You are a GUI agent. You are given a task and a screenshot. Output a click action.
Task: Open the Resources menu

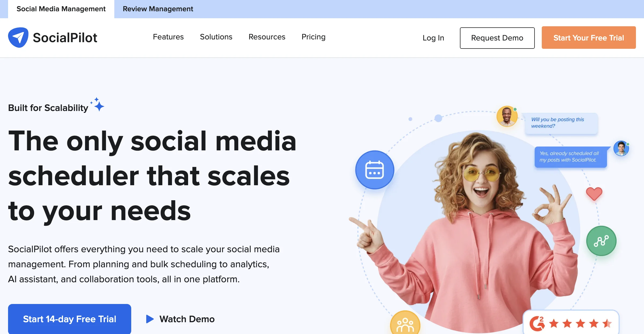tap(267, 37)
